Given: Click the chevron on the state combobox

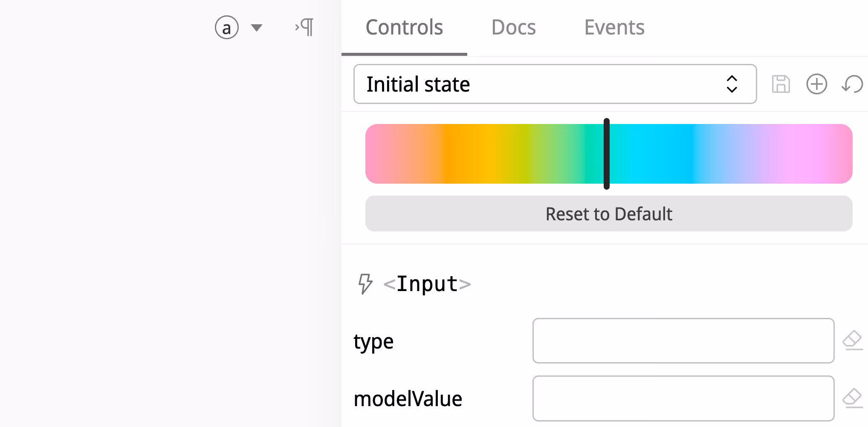Looking at the screenshot, I should [x=732, y=84].
